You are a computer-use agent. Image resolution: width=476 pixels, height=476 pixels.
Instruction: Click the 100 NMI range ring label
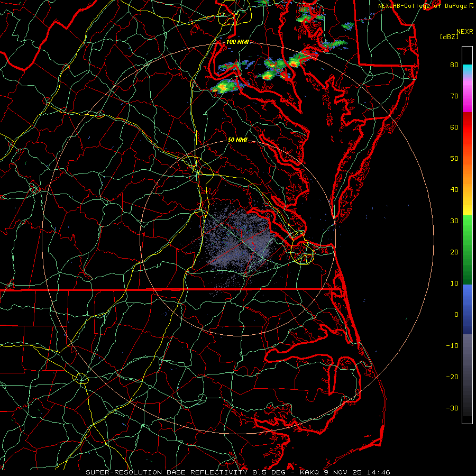[x=237, y=42]
